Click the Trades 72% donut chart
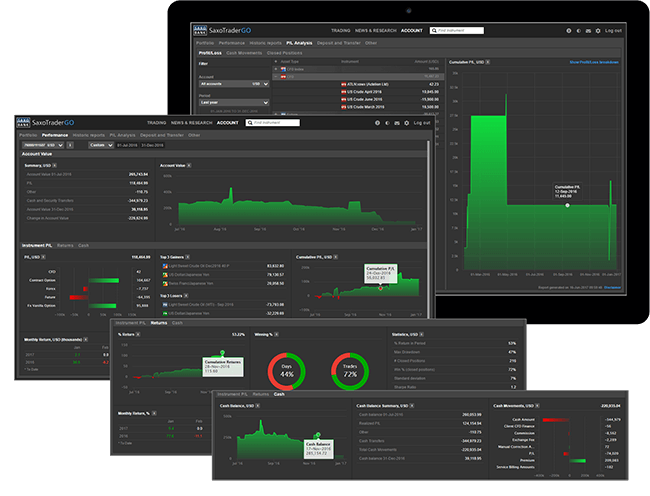This screenshot has height=496, width=650. click(350, 371)
